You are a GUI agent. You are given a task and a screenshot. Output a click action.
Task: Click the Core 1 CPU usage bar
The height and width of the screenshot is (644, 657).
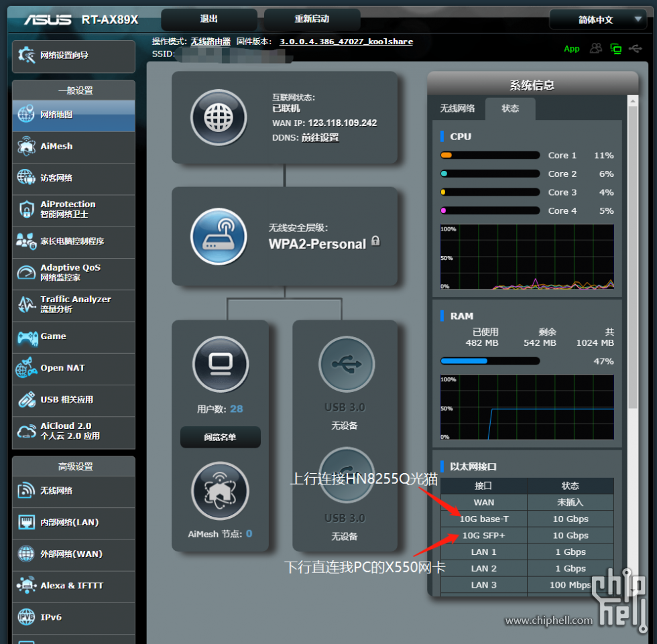click(490, 155)
